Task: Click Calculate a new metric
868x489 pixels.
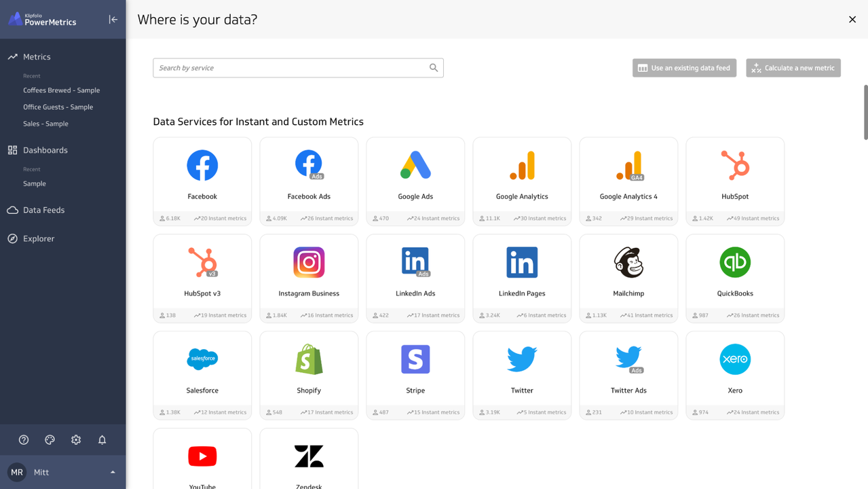Action: [793, 67]
